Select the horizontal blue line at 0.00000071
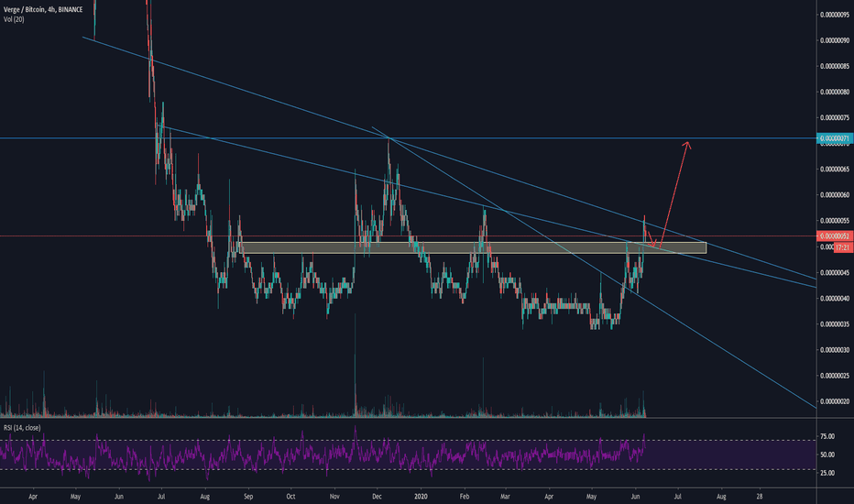 point(409,138)
